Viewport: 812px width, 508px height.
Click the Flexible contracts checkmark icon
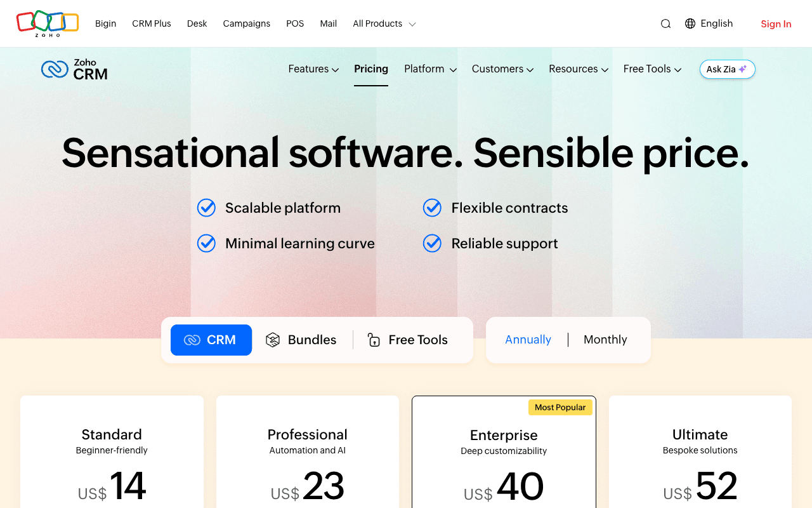point(432,208)
